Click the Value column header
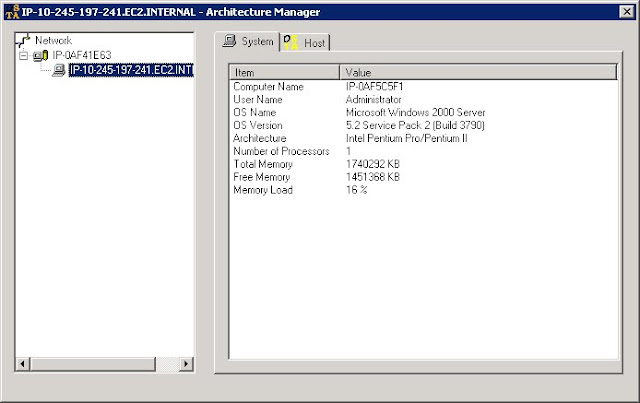Image resolution: width=640 pixels, height=403 pixels. (478, 72)
